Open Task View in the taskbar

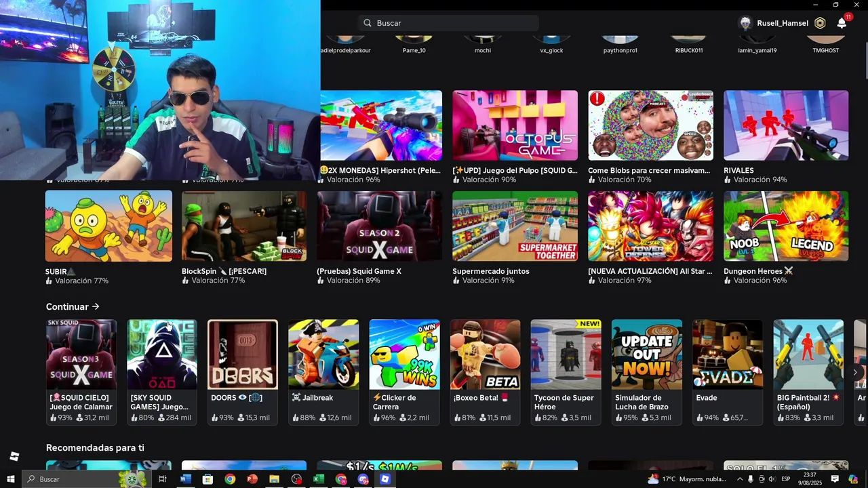click(x=163, y=479)
